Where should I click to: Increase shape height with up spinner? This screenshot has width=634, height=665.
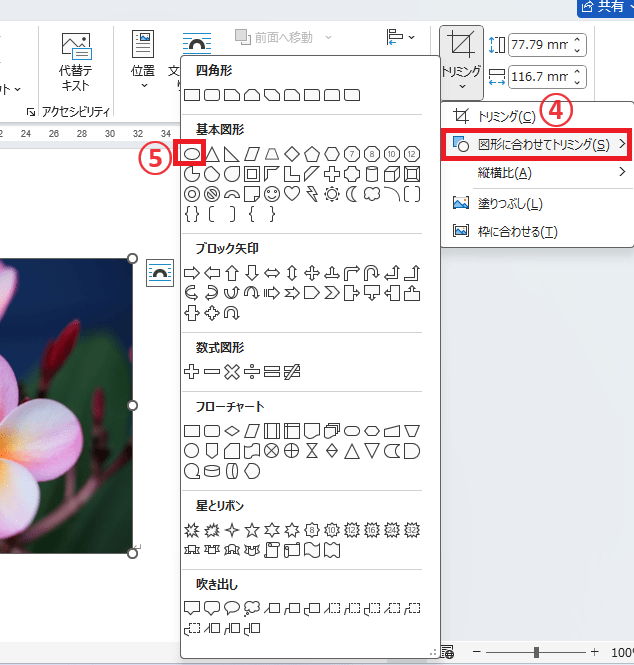(x=577, y=40)
